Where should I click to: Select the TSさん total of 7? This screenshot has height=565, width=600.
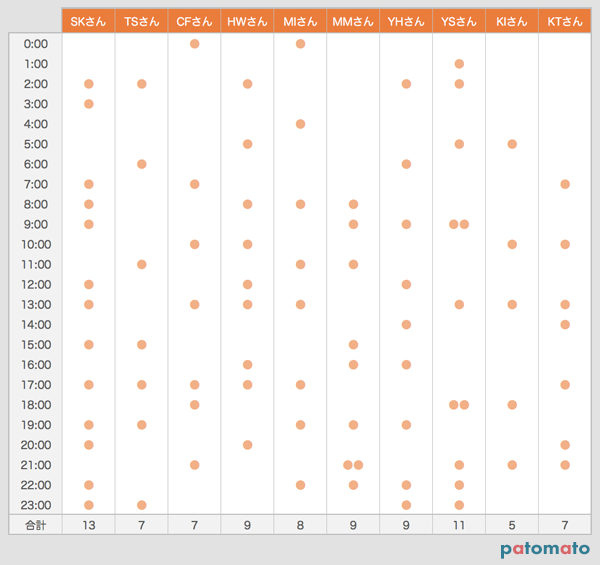142,525
